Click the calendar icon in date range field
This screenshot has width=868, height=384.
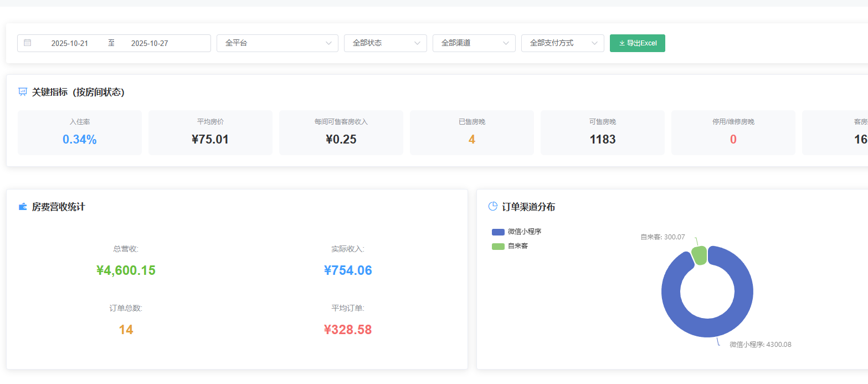click(28, 43)
